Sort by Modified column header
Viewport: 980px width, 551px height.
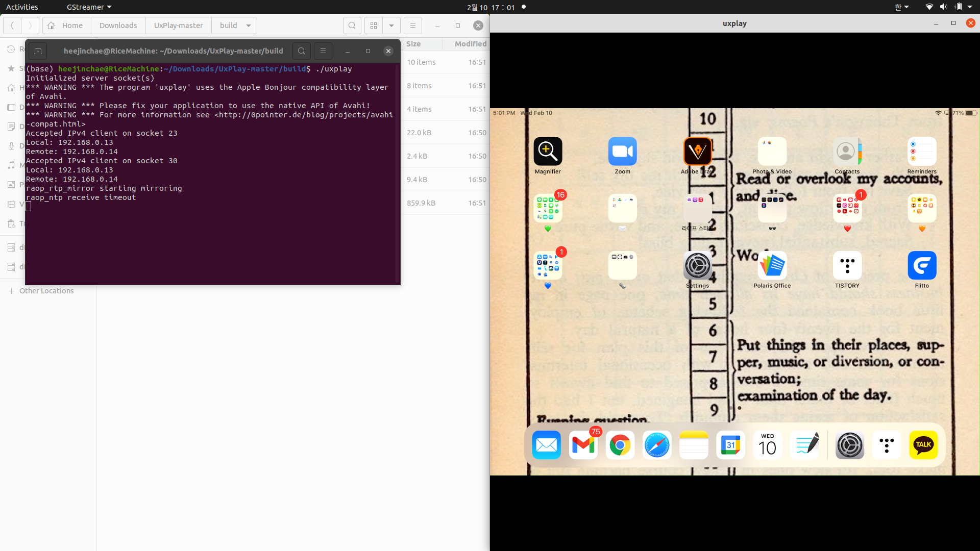point(470,44)
